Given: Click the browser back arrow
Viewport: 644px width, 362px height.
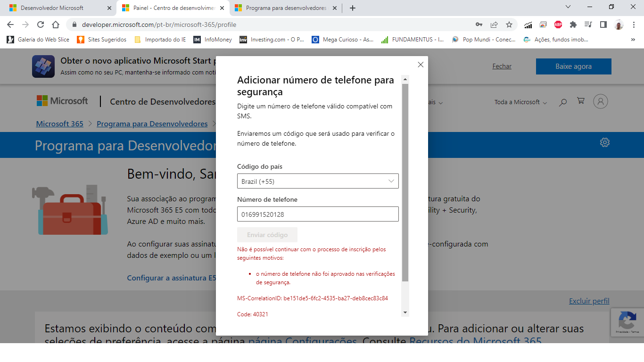Looking at the screenshot, I should [x=10, y=25].
